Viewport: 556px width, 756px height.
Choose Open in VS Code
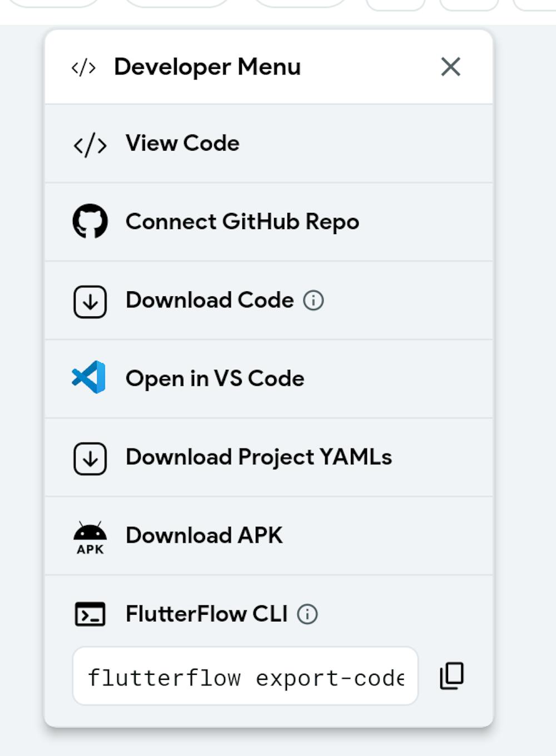pos(215,379)
